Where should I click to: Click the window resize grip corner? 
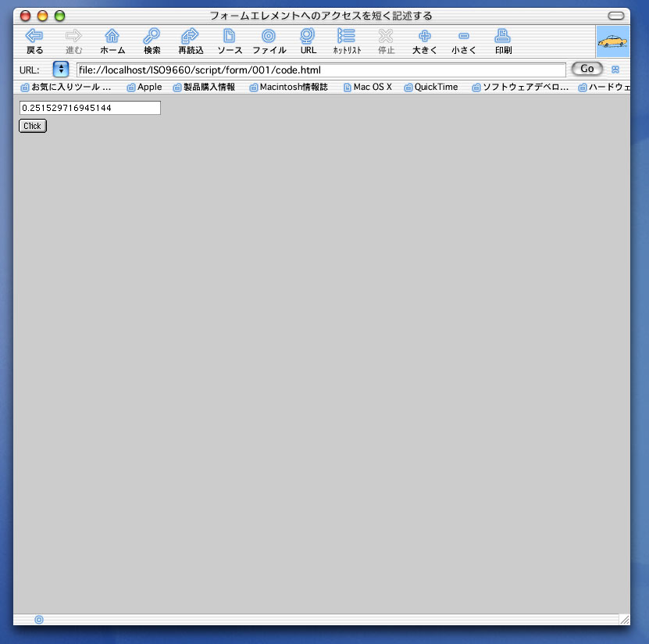(625, 620)
